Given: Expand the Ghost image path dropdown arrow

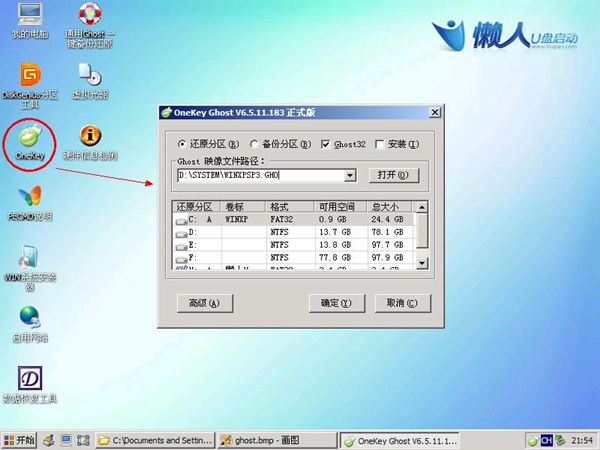Looking at the screenshot, I should 350,176.
